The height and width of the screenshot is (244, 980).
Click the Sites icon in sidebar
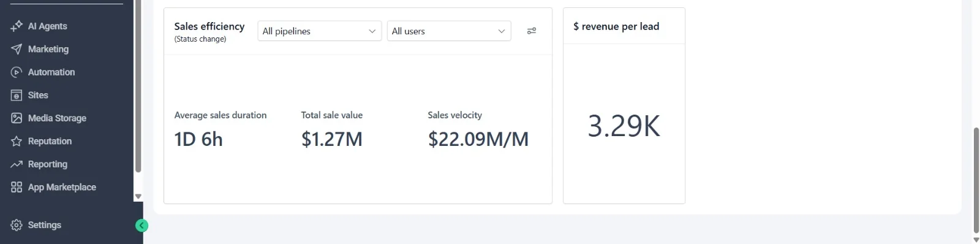[x=17, y=95]
